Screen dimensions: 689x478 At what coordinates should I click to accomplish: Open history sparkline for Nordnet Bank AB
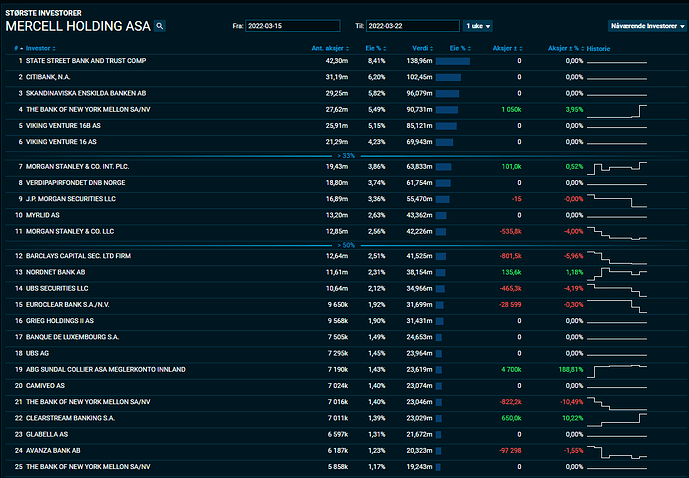[617, 274]
